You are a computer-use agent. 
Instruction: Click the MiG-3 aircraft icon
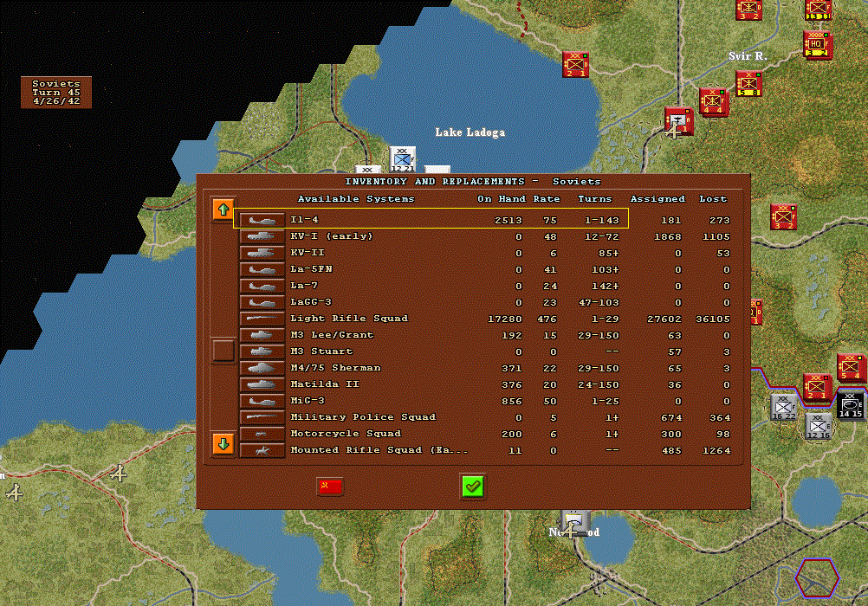262,401
